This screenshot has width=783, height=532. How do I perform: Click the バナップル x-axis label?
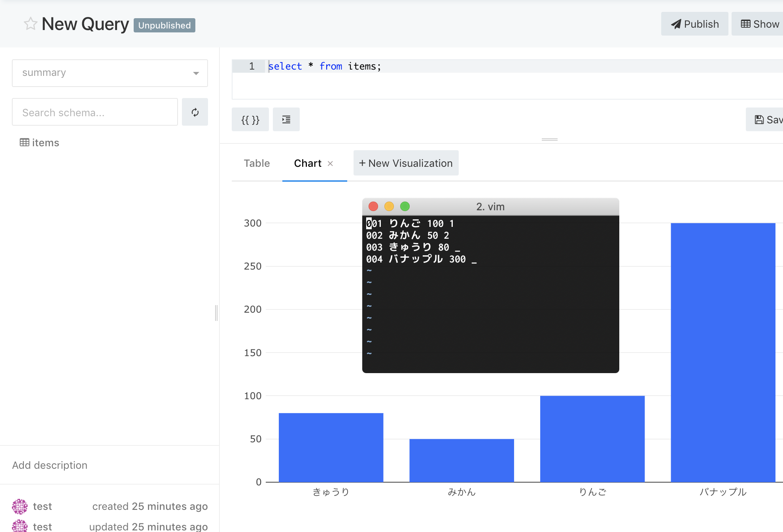pyautogui.click(x=723, y=492)
